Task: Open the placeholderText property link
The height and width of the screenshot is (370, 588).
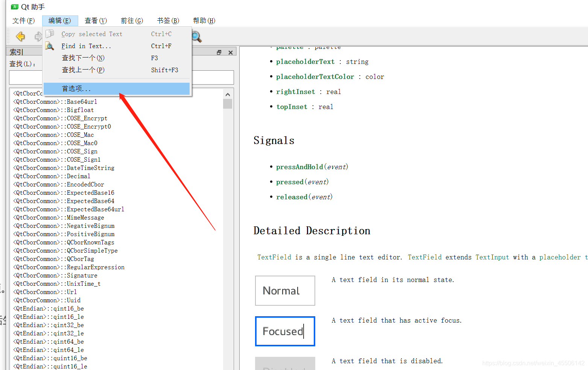Action: click(305, 62)
